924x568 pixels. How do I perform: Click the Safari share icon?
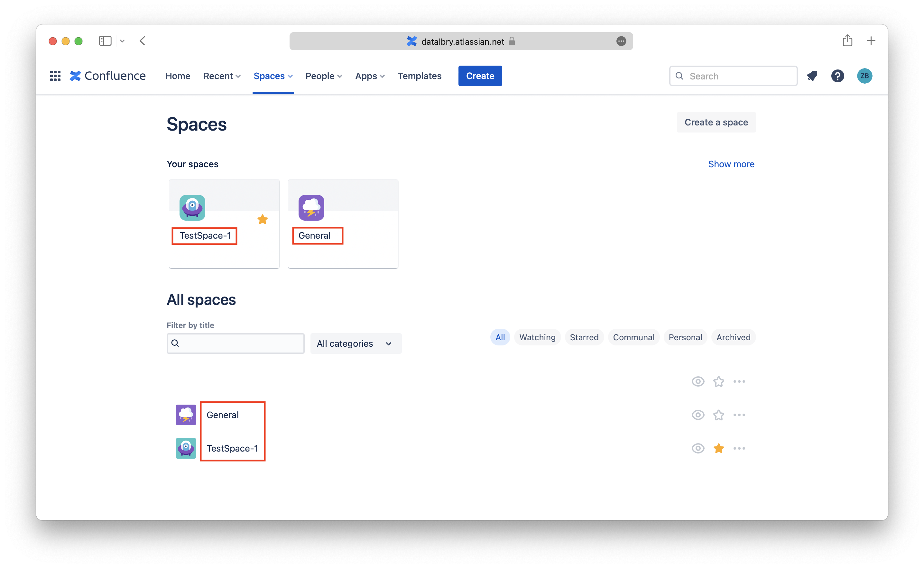tap(847, 41)
